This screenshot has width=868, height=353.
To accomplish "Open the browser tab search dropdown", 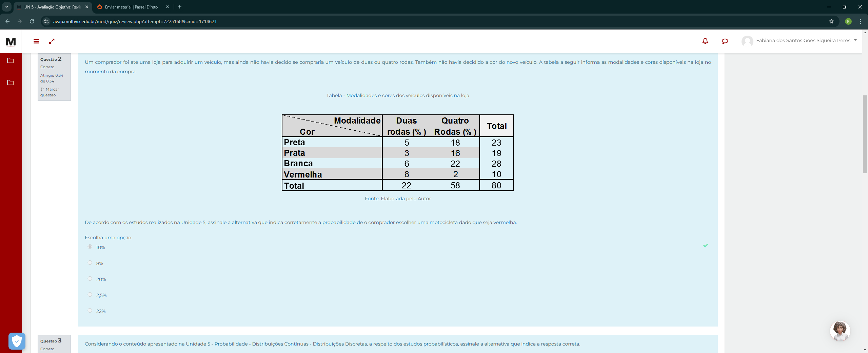I will 6,7.
